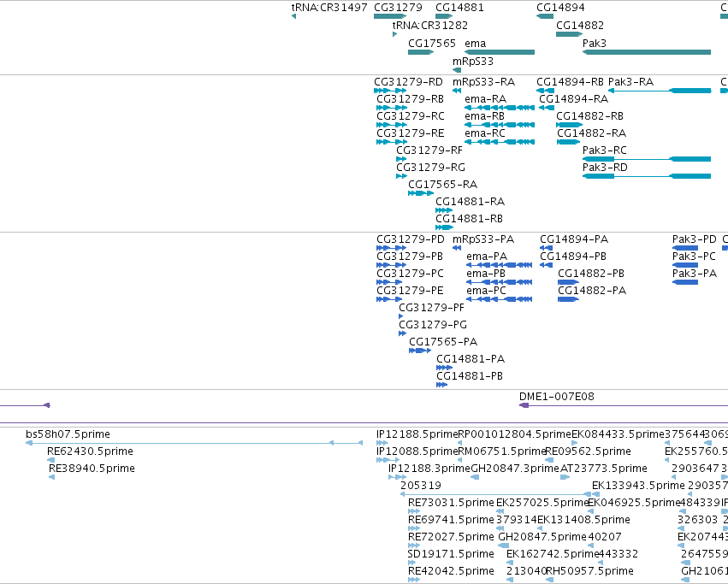Click protein ema-PB
The image size is (728, 584).
tap(486, 274)
